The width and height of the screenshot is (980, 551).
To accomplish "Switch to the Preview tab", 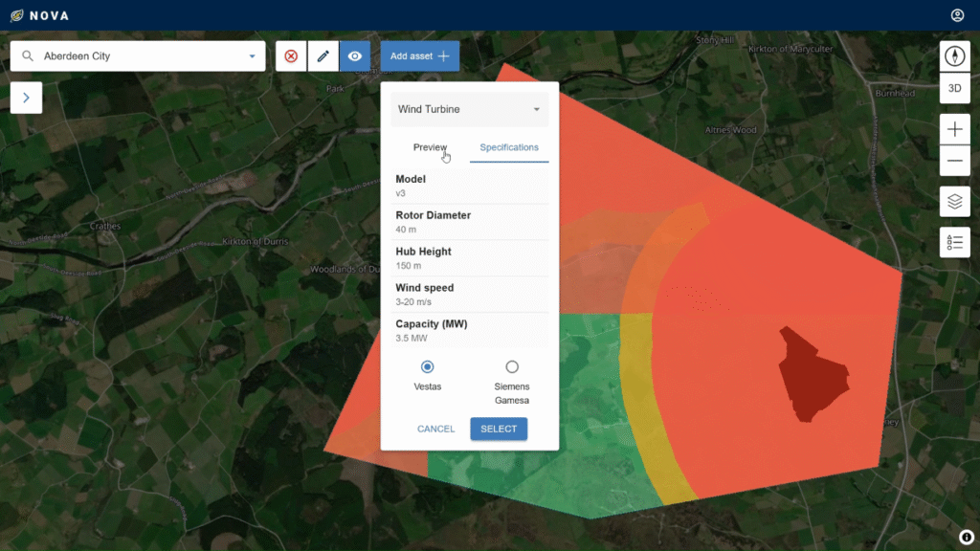I will (430, 147).
